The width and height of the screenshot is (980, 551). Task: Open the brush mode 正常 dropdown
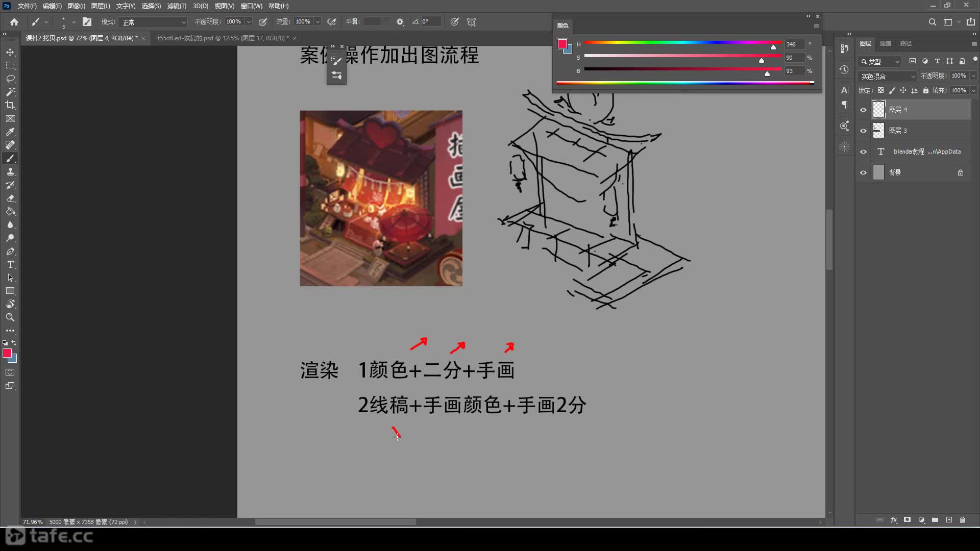(x=154, y=22)
